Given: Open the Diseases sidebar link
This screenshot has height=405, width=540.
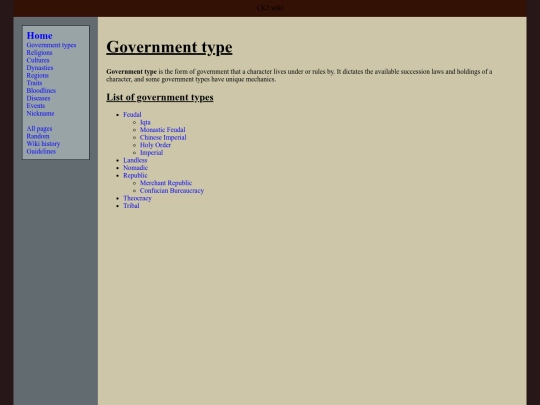Looking at the screenshot, I should coord(38,98).
